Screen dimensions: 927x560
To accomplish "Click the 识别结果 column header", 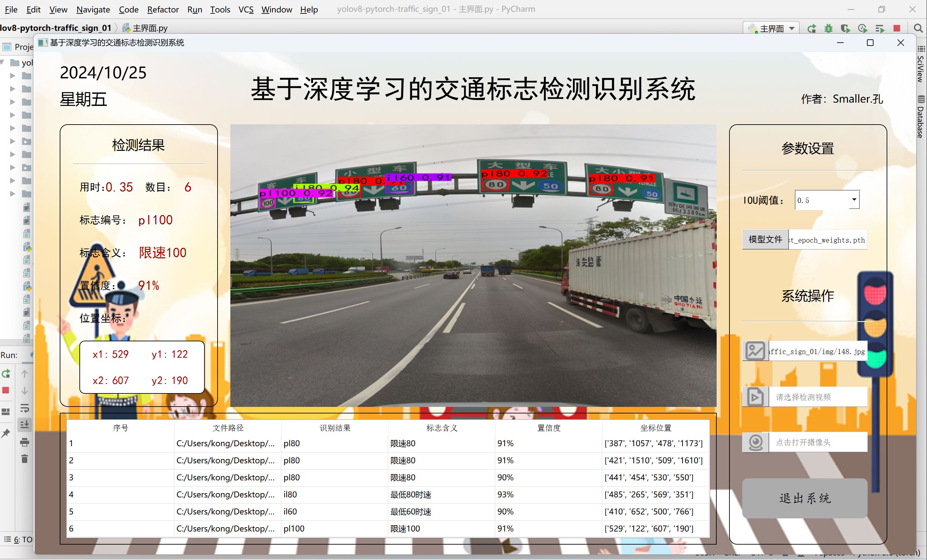I will [x=335, y=428].
